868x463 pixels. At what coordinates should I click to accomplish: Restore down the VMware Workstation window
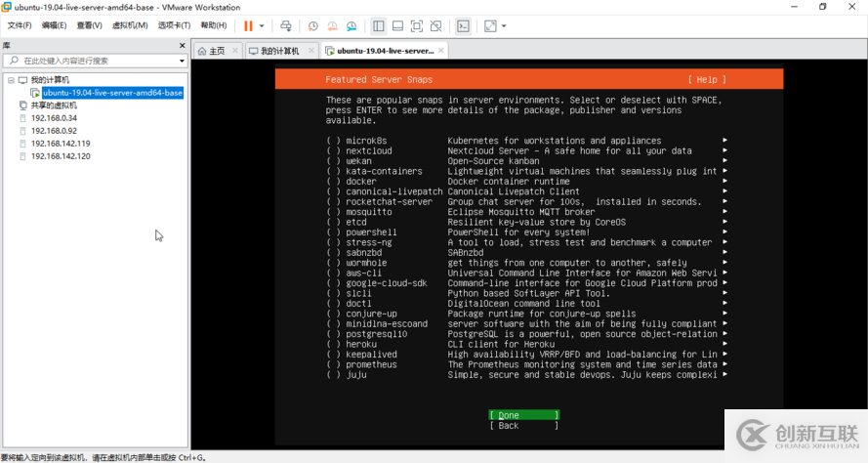pyautogui.click(x=823, y=7)
